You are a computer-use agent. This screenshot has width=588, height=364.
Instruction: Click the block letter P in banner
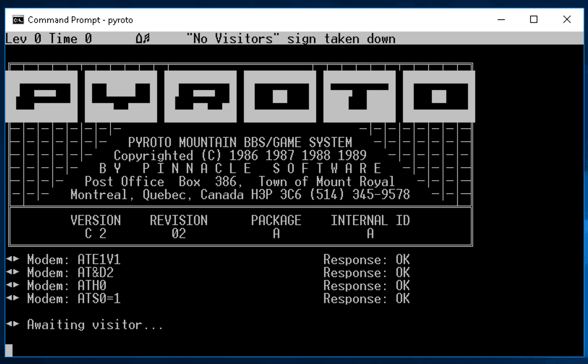(41, 96)
